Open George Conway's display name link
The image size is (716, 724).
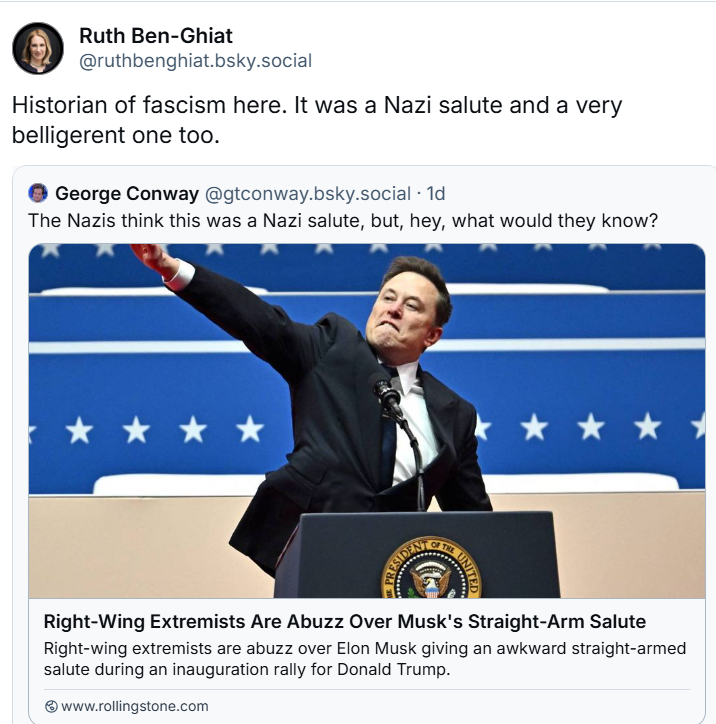click(127, 193)
